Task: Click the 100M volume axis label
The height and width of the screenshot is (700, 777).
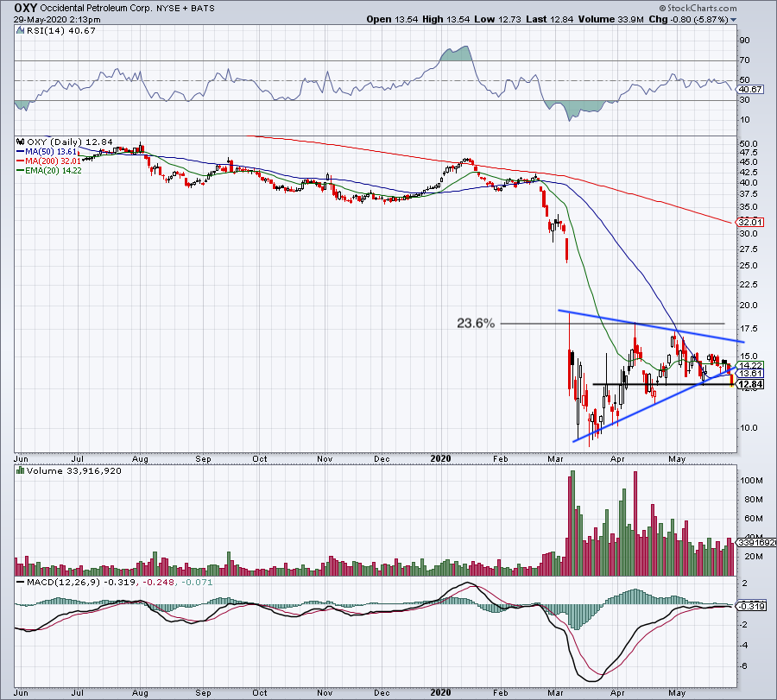Action: [751, 481]
